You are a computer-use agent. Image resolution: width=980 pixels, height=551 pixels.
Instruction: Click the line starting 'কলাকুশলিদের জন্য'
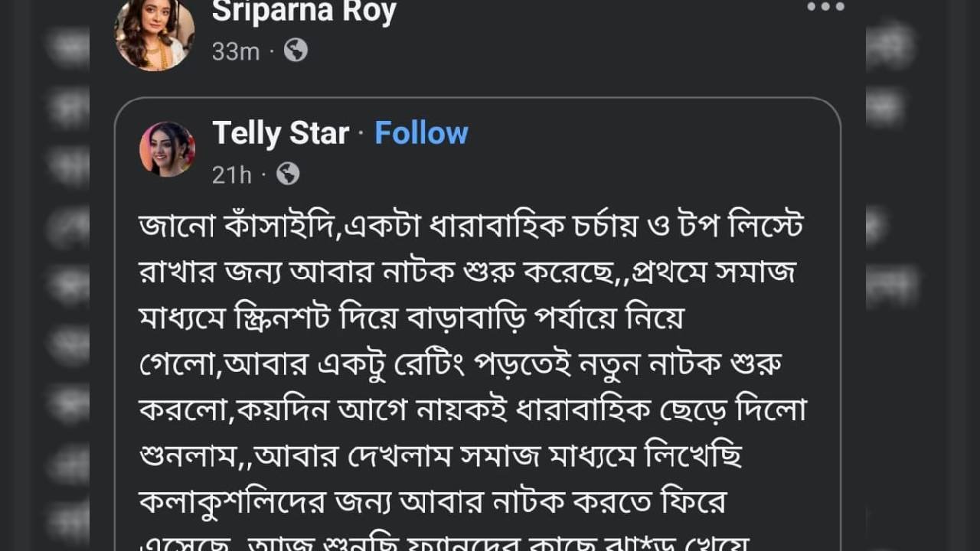[x=433, y=502]
